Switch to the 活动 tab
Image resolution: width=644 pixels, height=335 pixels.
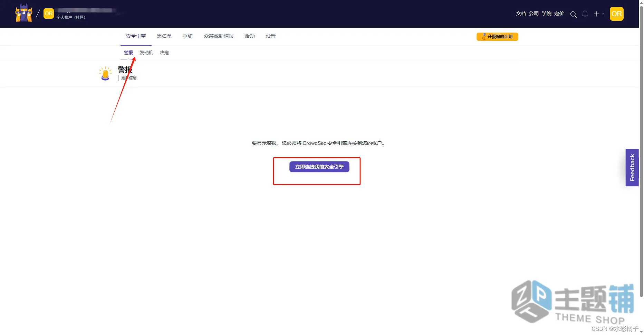pyautogui.click(x=250, y=36)
